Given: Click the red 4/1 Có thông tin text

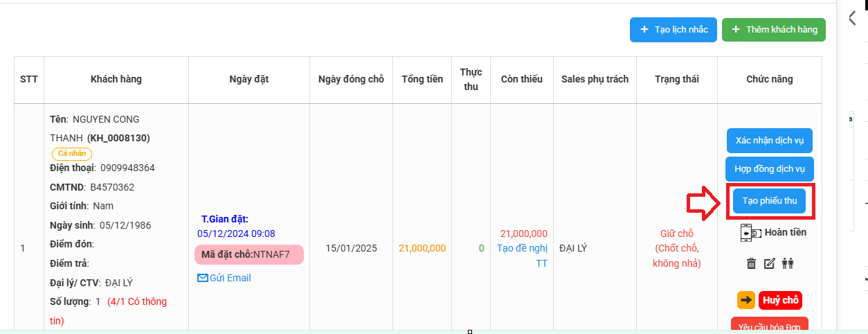Looking at the screenshot, I should 107,311.
